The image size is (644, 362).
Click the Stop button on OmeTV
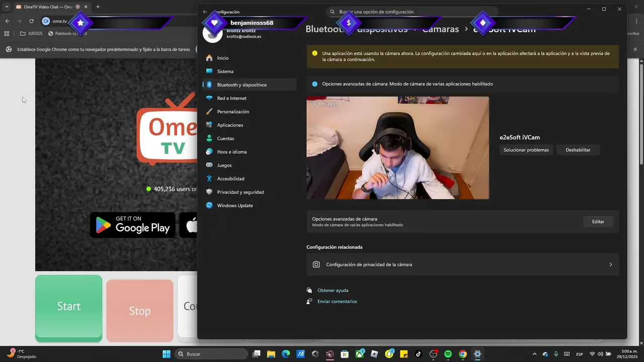(140, 311)
